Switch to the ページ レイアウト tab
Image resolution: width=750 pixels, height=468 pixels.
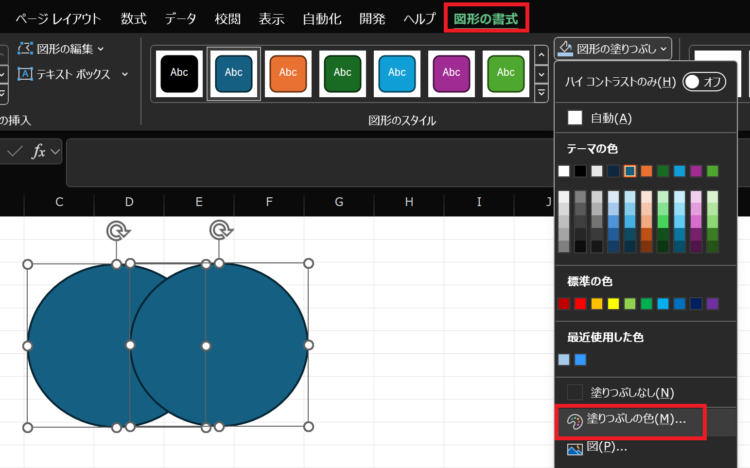[58, 19]
